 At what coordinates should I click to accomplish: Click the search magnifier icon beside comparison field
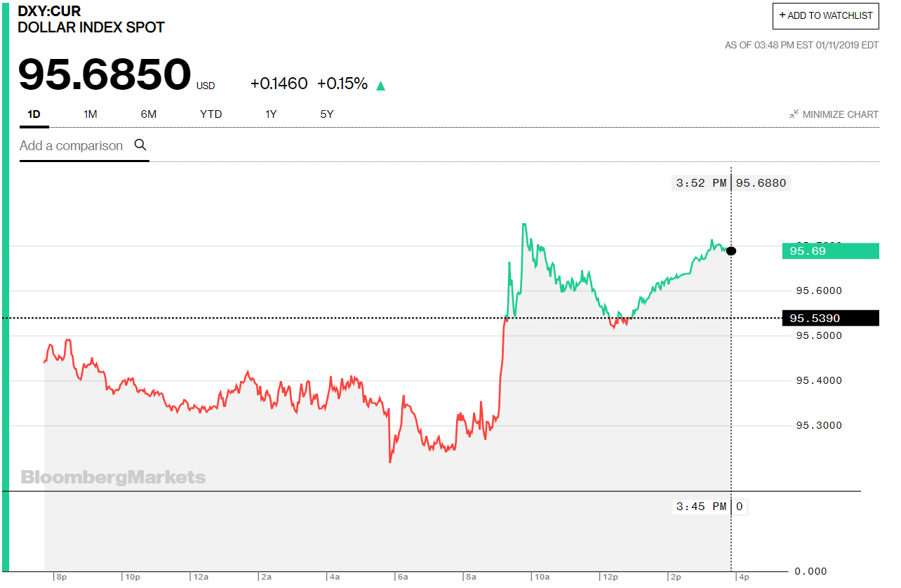click(140, 145)
